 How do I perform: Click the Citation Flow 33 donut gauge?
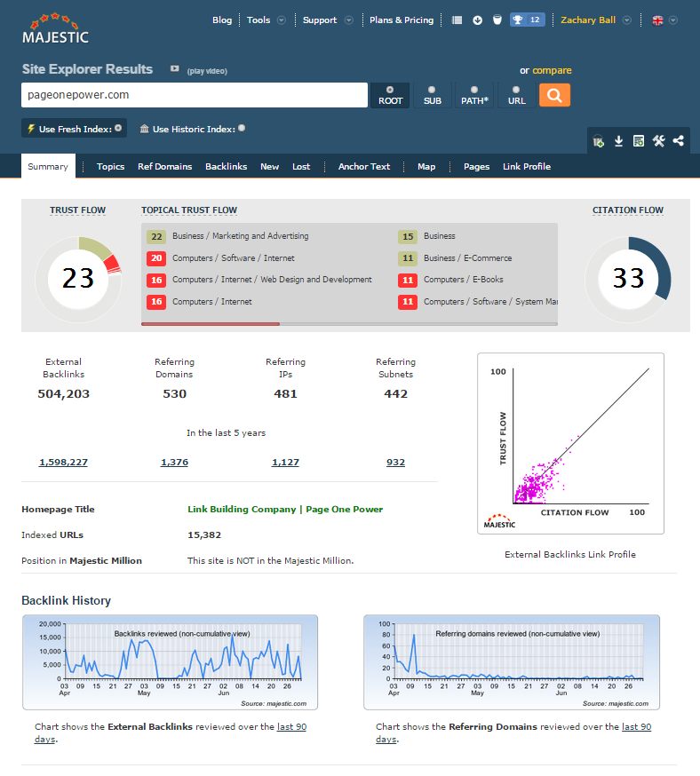628,278
